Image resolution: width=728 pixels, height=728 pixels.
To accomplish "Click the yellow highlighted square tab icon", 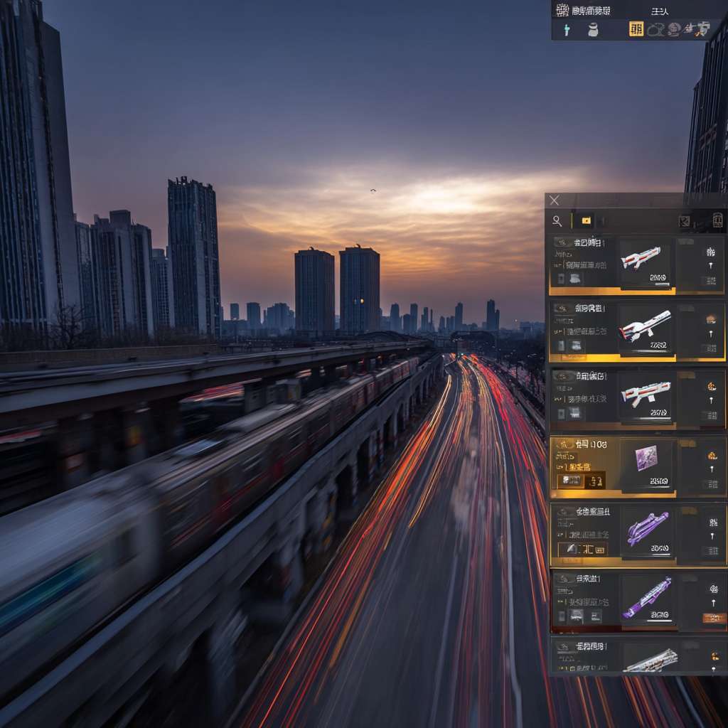I will click(636, 29).
